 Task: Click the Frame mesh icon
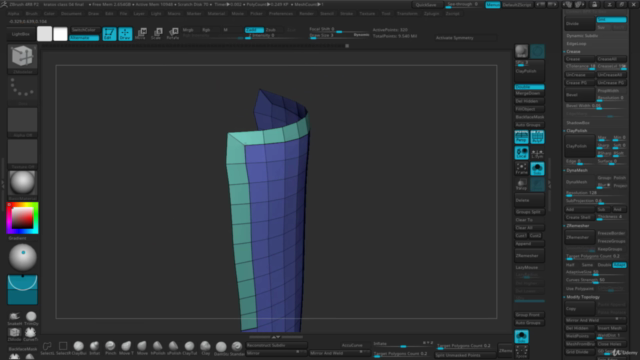coord(521,169)
